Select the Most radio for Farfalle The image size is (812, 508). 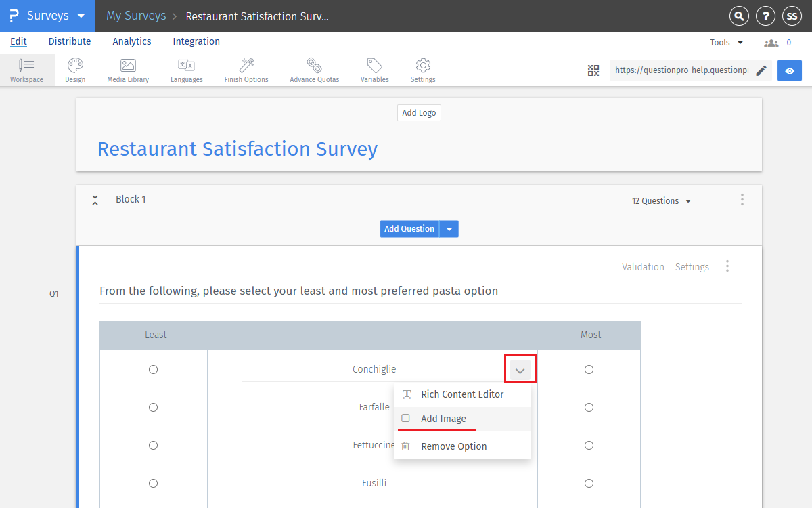[589, 407]
